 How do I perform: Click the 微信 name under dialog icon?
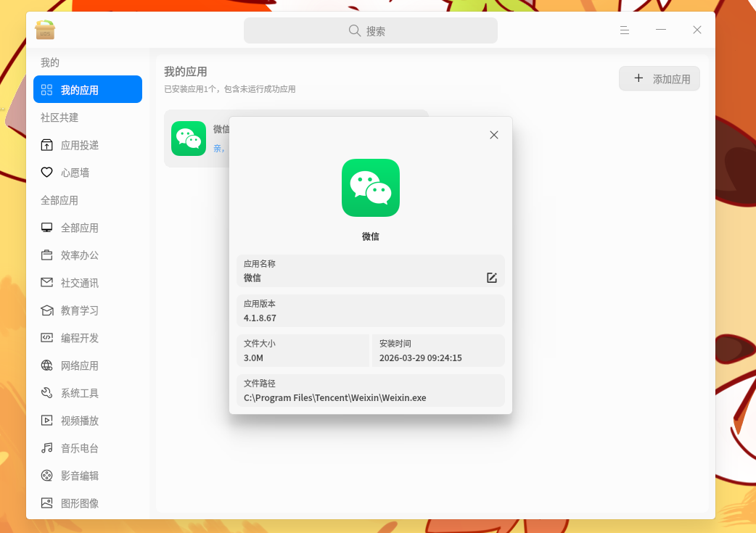[x=371, y=236]
